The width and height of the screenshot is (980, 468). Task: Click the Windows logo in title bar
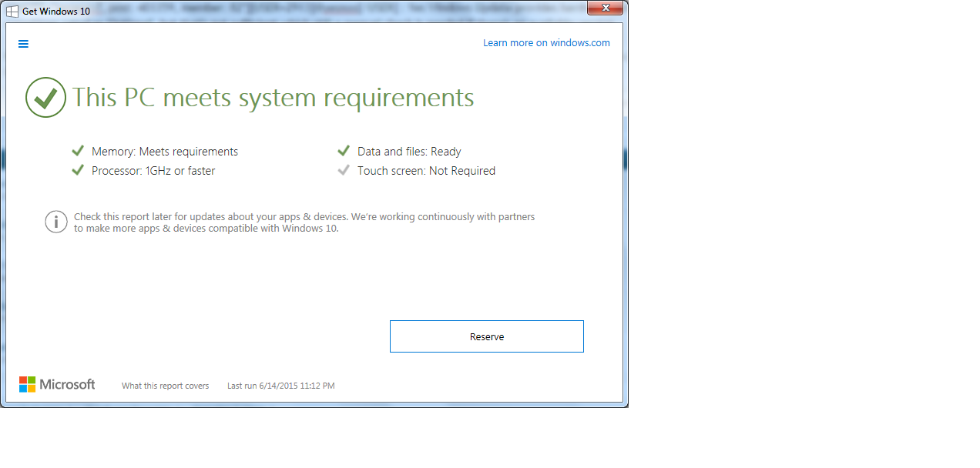12,12
